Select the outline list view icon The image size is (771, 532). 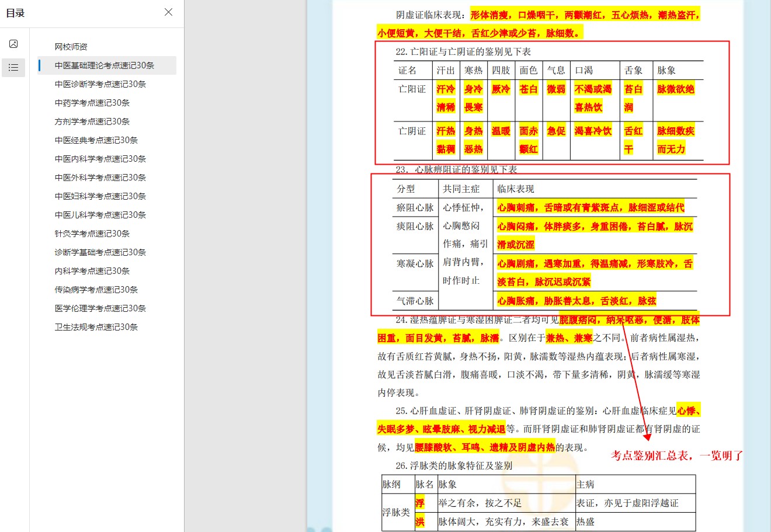point(13,68)
